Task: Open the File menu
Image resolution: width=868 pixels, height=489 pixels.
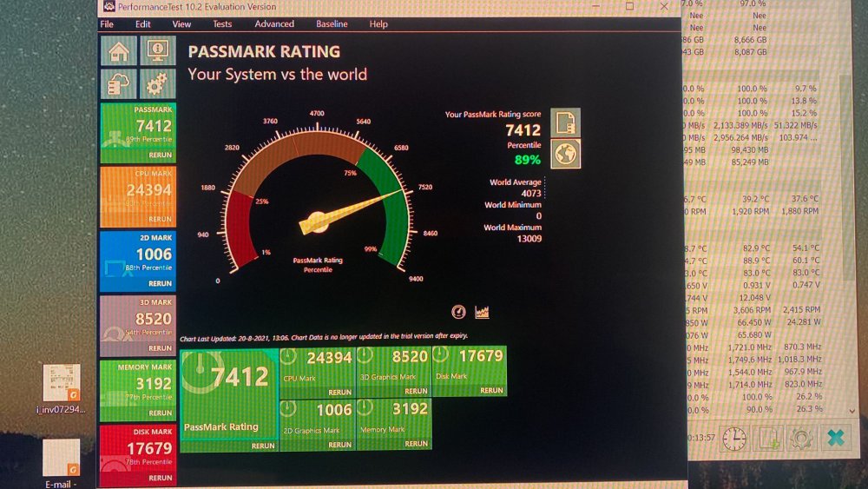Action: (107, 23)
